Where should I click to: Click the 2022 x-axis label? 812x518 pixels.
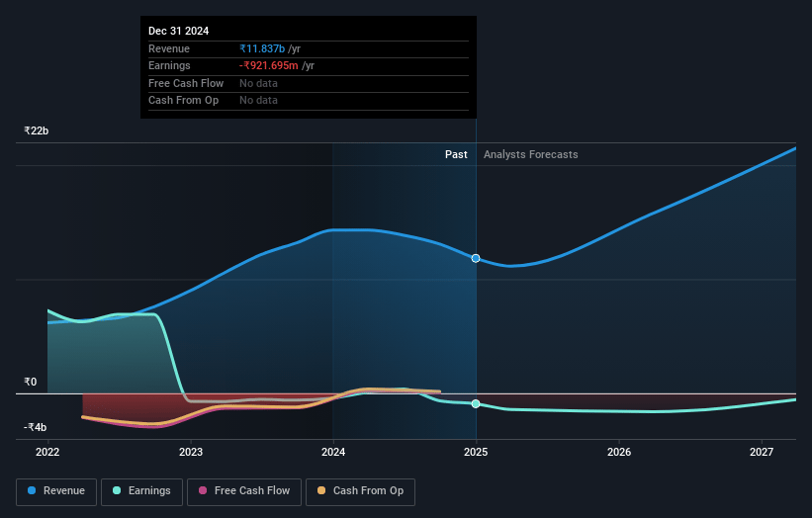click(47, 452)
